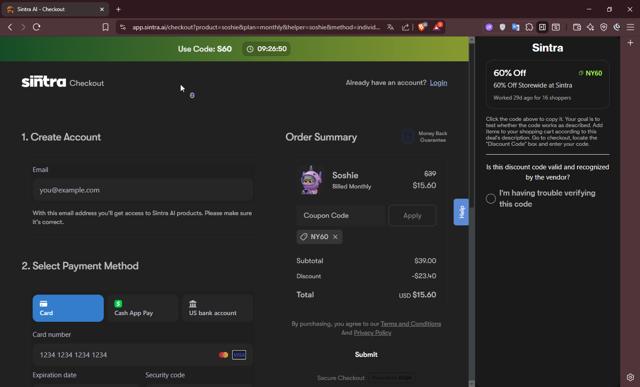Click the "USD $15.60" total amount
Screen dimensions: 640x387
point(417,295)
